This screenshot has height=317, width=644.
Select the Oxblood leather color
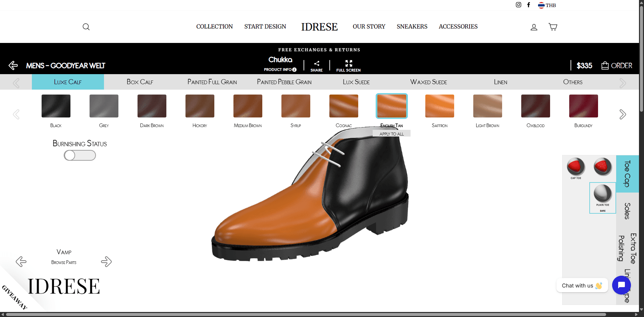click(x=535, y=106)
